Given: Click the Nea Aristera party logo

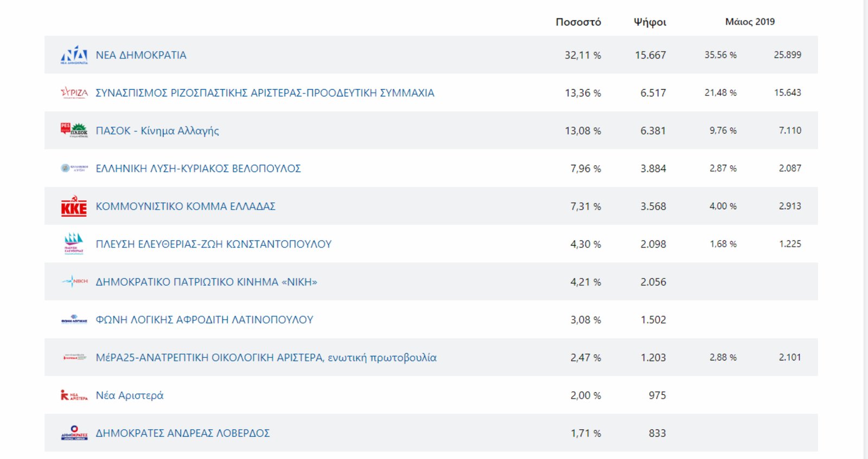Looking at the screenshot, I should pyautogui.click(x=74, y=395).
